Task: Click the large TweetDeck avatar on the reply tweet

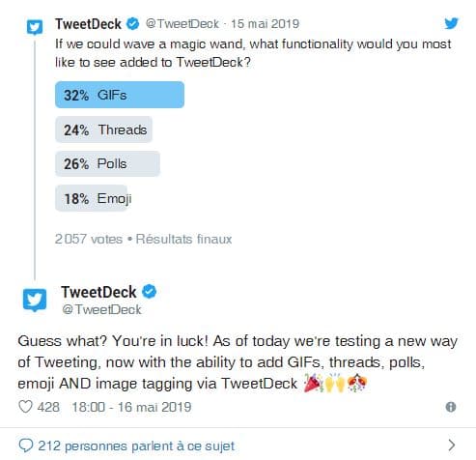Action: pos(35,301)
